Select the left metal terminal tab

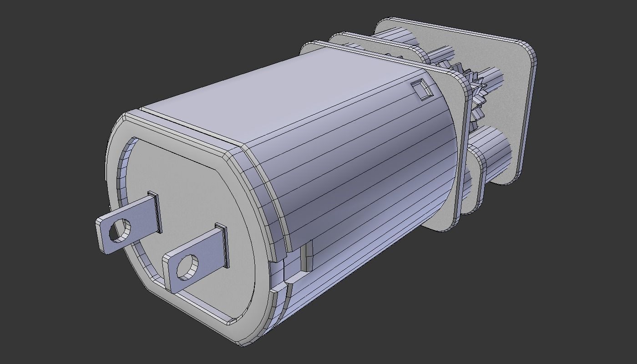[x=128, y=223]
